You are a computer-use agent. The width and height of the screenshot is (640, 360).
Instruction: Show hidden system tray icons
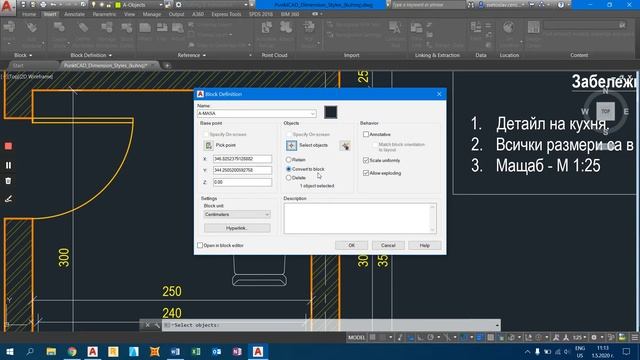527,351
